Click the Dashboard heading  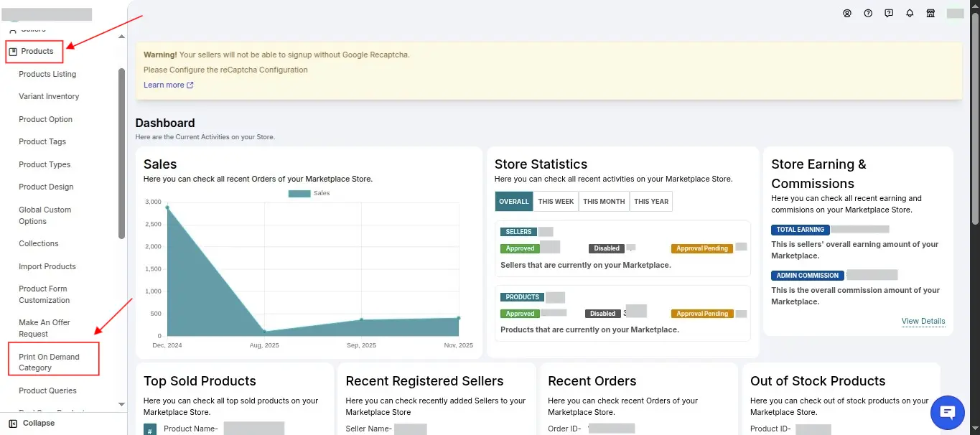165,123
